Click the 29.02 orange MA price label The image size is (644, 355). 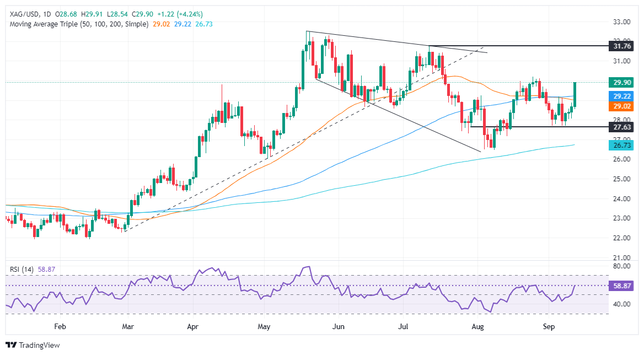click(621, 106)
